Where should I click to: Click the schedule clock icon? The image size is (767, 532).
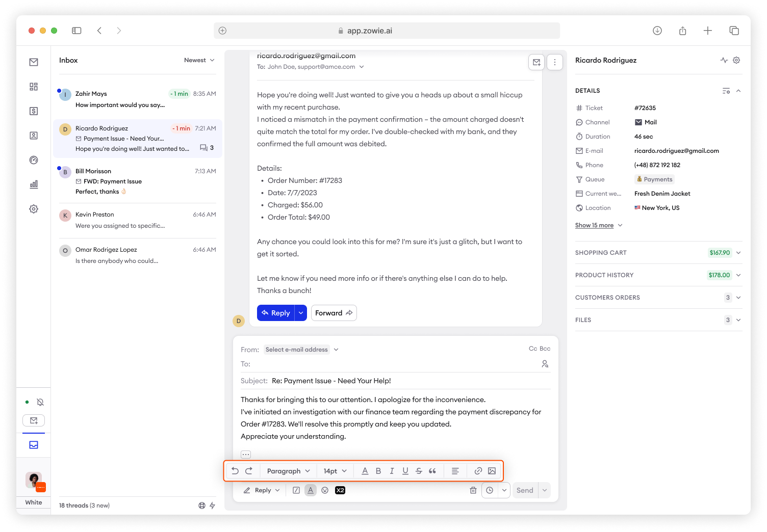click(x=490, y=490)
